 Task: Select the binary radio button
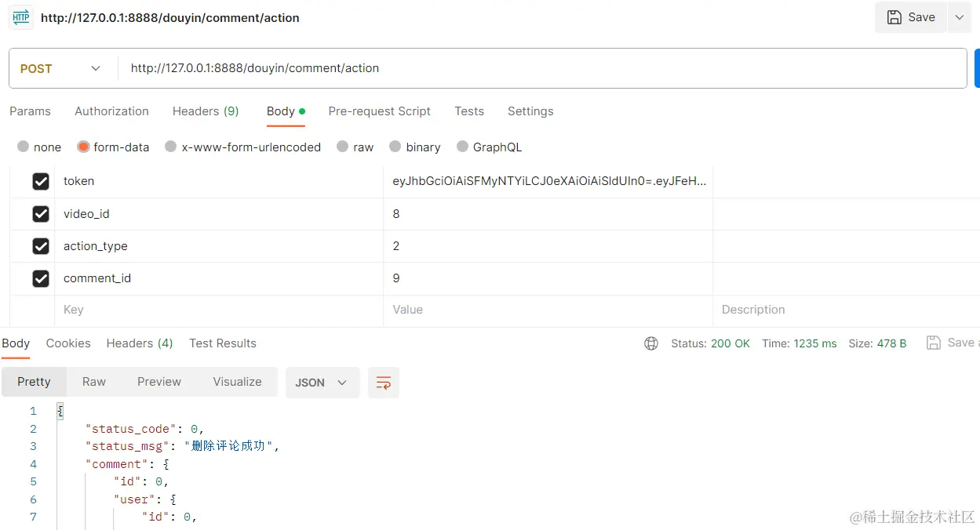tap(395, 147)
